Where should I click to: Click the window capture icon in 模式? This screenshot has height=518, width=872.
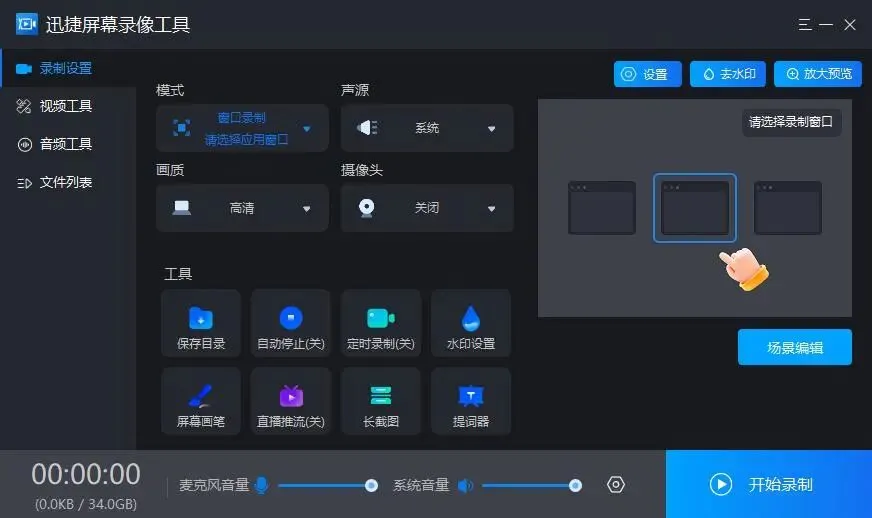coord(181,128)
